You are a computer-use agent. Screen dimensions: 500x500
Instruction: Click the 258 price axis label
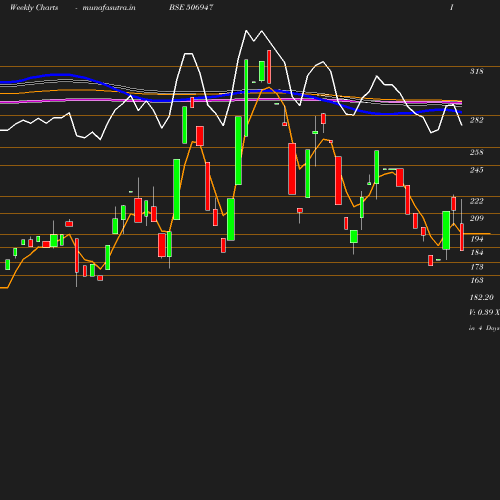[x=476, y=152]
